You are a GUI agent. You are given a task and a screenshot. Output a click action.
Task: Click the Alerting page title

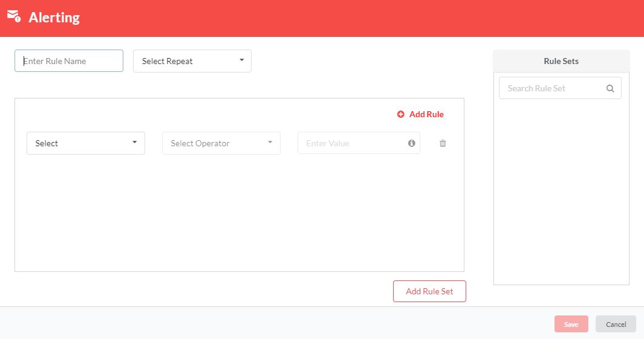coord(54,18)
